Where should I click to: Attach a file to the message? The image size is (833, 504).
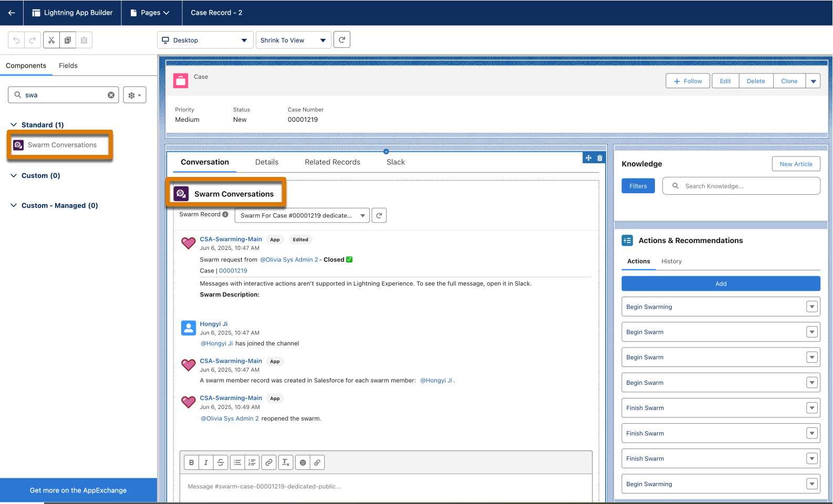[317, 463]
